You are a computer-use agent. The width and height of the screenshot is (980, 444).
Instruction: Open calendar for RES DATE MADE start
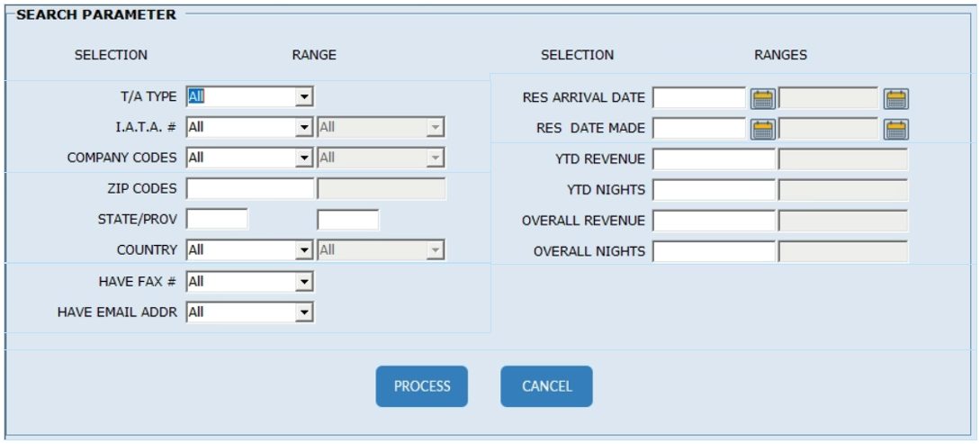click(763, 129)
